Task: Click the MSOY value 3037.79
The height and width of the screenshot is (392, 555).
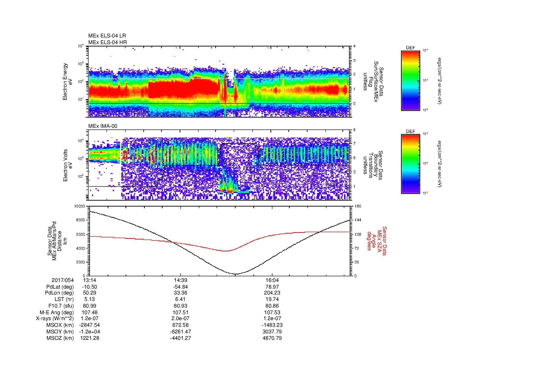Action: point(272,332)
